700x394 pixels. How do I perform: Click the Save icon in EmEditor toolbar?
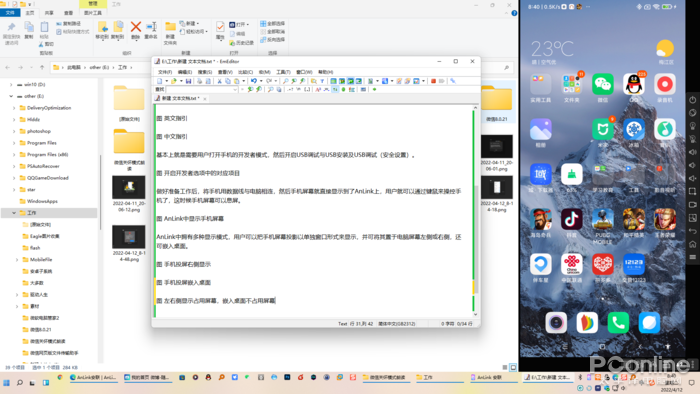(189, 81)
